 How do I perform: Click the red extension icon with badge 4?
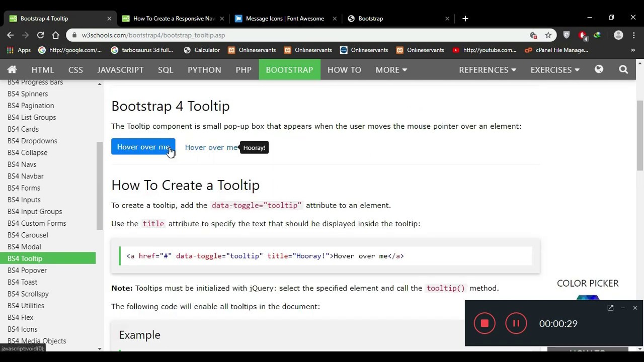(583, 36)
